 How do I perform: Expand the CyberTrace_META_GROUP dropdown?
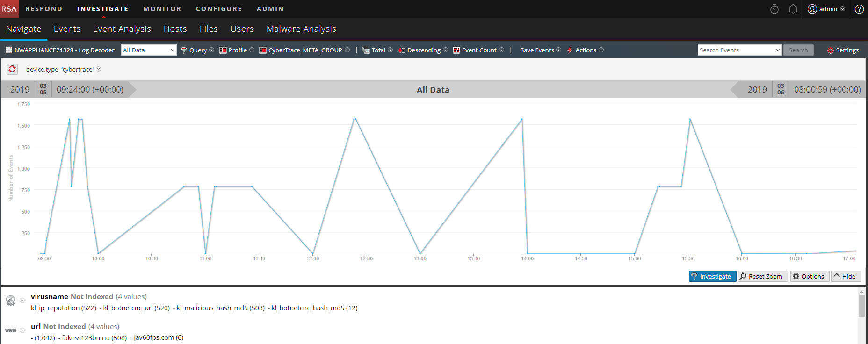[304, 50]
